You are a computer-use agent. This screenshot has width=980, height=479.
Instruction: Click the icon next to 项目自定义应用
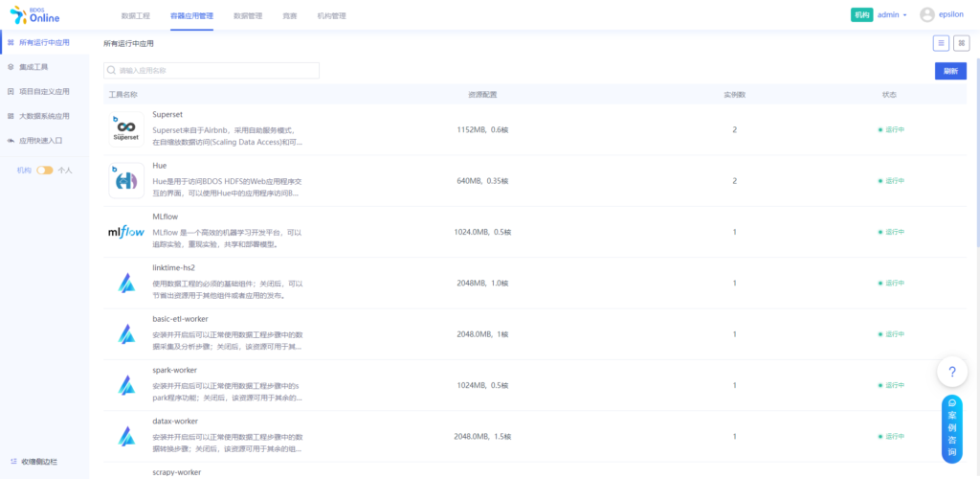pos(11,91)
